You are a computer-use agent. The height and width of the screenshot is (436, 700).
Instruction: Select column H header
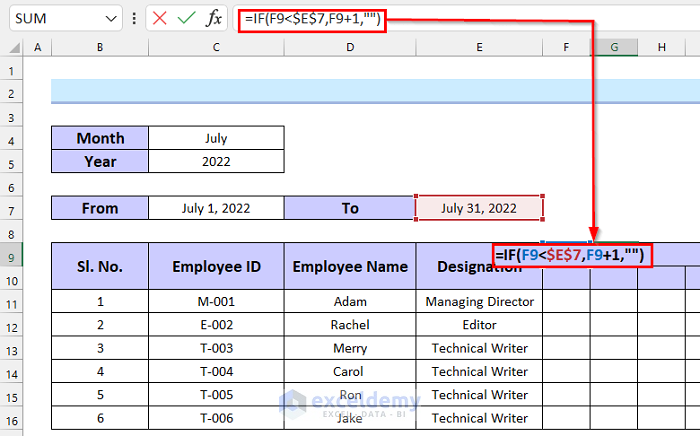pos(662,47)
